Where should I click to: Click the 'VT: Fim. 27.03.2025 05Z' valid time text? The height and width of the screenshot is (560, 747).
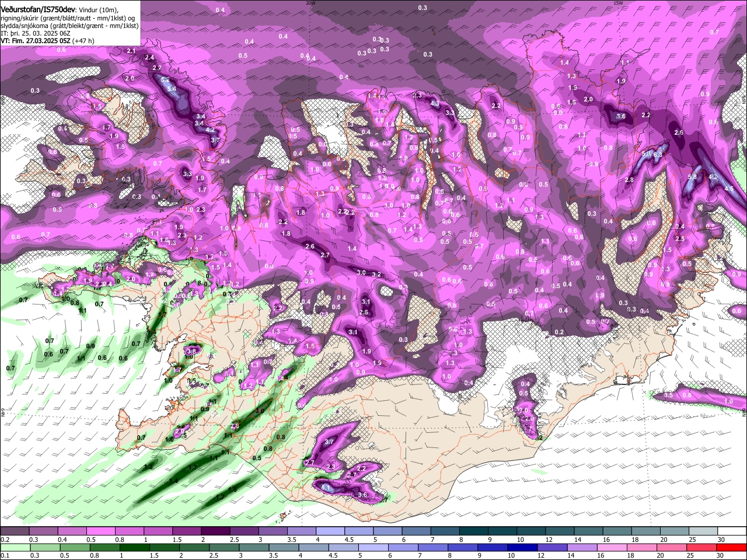click(x=36, y=41)
